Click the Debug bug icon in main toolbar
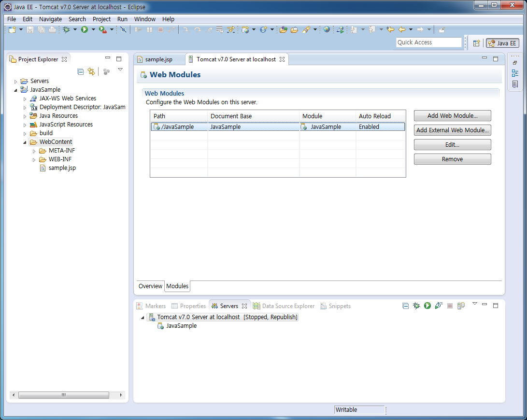The width and height of the screenshot is (527, 420). tap(66, 29)
